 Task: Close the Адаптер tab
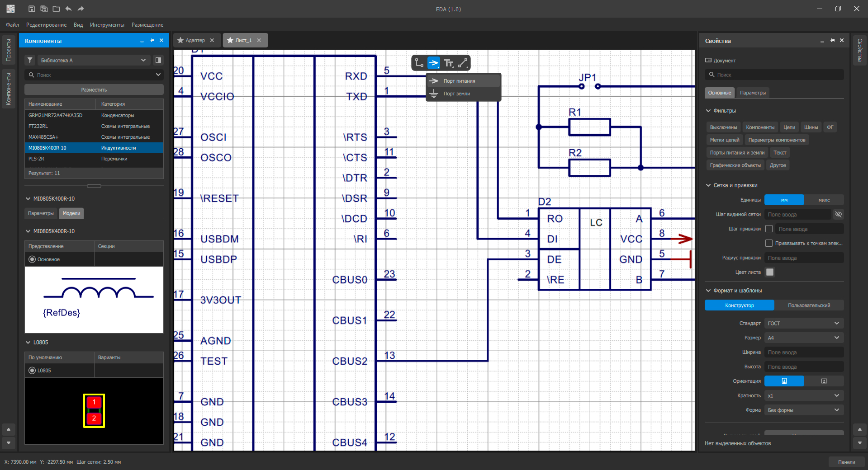click(212, 40)
